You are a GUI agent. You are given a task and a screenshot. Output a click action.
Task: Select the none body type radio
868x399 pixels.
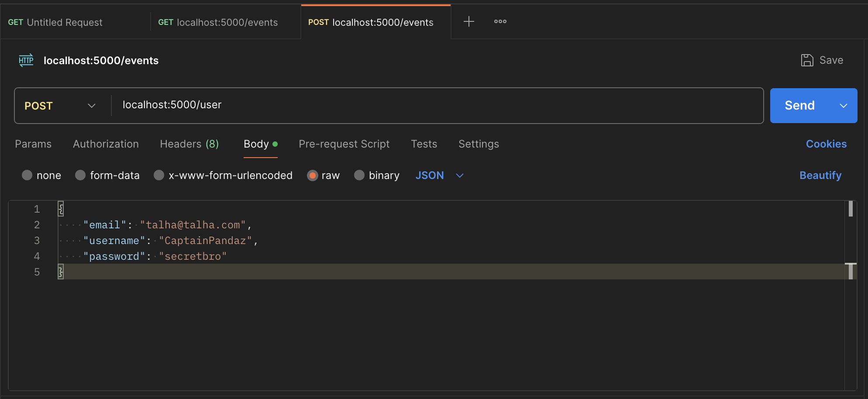[x=27, y=175]
